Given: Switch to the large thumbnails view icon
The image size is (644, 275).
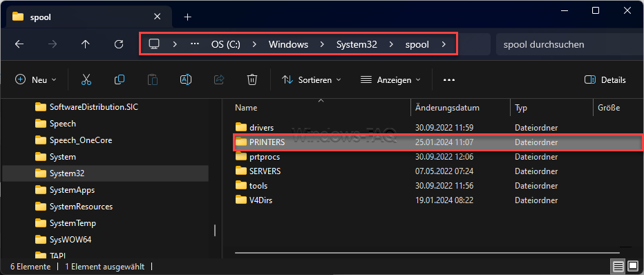Looking at the screenshot, I should click(632, 267).
